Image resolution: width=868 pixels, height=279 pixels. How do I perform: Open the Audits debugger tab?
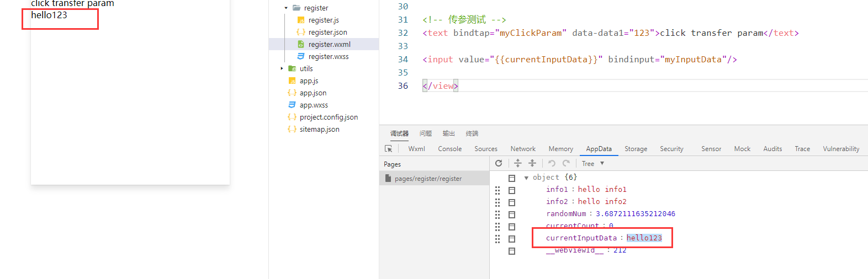(x=772, y=149)
